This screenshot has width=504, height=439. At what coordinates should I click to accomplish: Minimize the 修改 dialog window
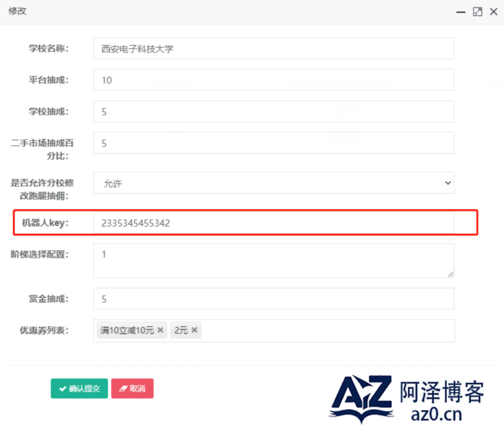pos(461,12)
